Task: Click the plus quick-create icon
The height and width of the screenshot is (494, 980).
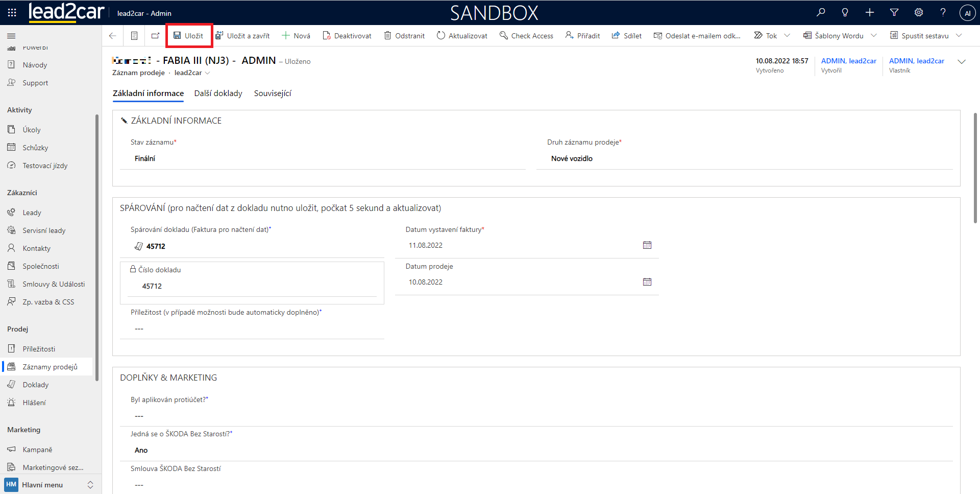Action: 870,13
